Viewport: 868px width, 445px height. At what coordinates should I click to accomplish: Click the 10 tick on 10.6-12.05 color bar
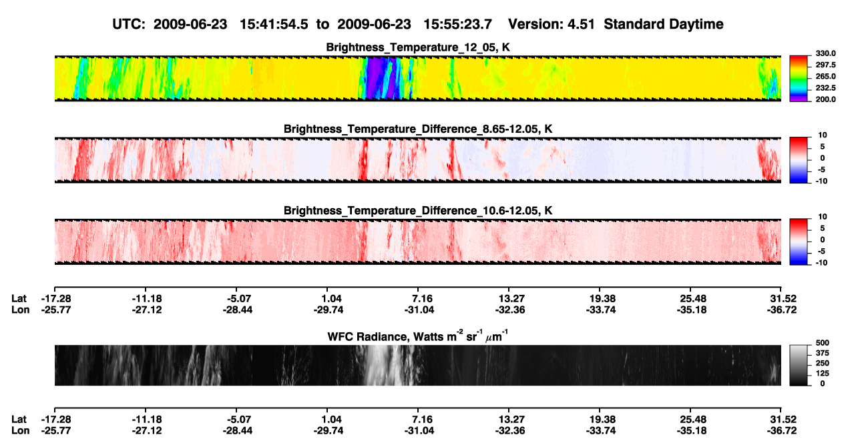[823, 217]
